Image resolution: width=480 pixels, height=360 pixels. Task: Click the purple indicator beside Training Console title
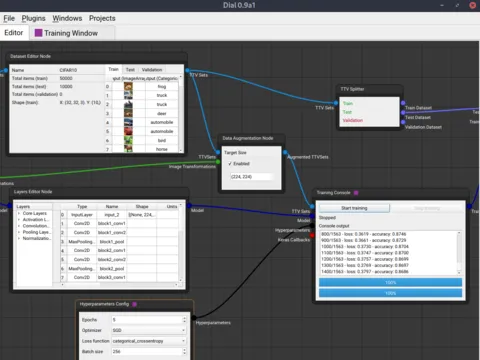[356, 193]
